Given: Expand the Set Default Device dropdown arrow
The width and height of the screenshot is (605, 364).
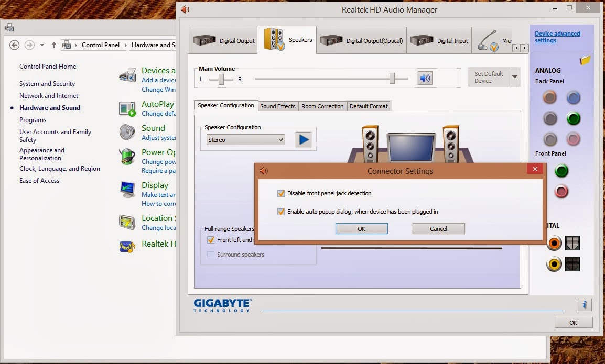Looking at the screenshot, I should [515, 77].
